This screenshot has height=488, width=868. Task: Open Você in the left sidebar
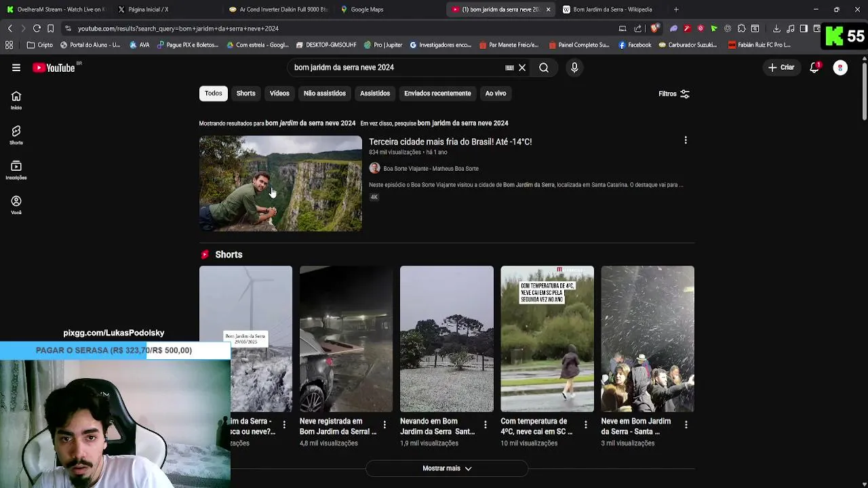tap(16, 205)
